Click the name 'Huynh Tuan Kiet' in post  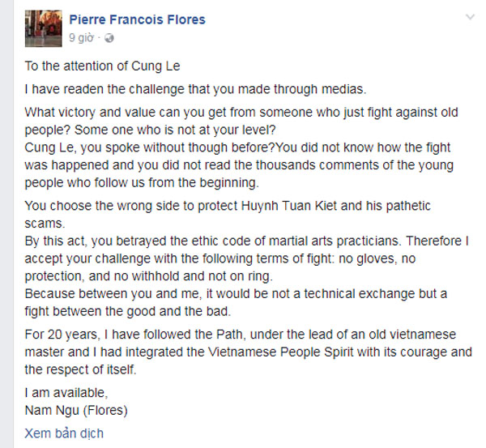pyautogui.click(x=288, y=206)
